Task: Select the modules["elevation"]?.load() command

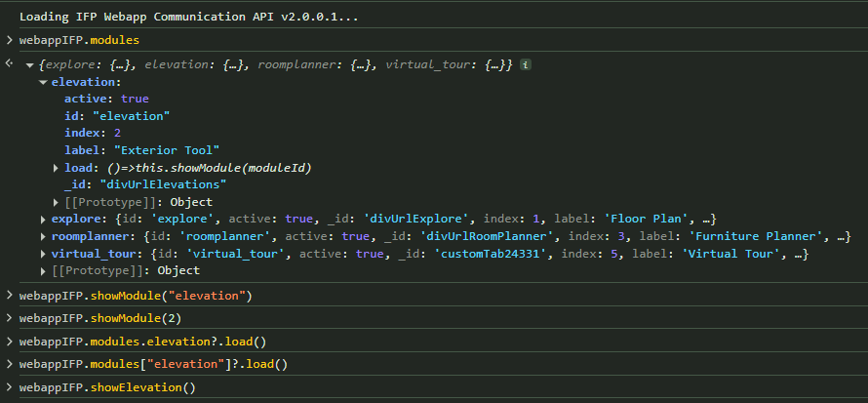Action: click(x=153, y=364)
